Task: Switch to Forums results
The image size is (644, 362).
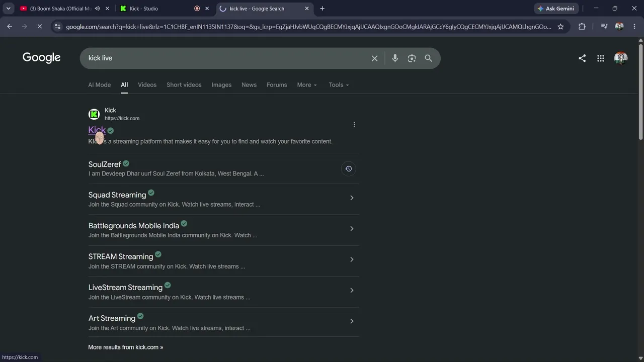Action: 277,85
